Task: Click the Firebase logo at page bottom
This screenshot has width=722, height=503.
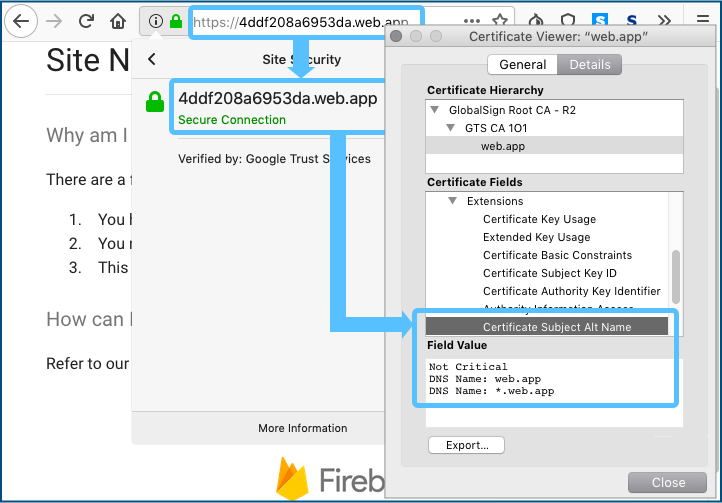Action: click(x=329, y=479)
